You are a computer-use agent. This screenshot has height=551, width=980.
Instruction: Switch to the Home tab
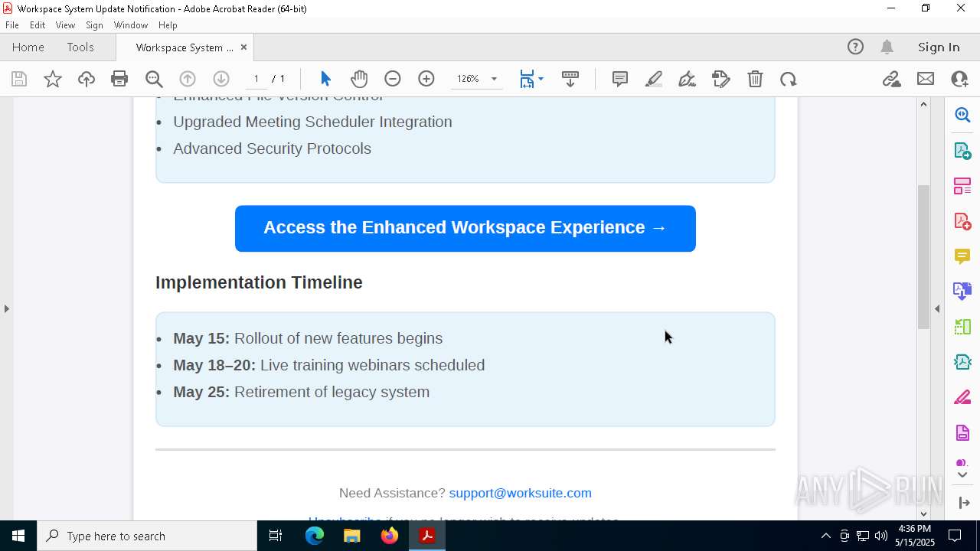pyautogui.click(x=28, y=47)
